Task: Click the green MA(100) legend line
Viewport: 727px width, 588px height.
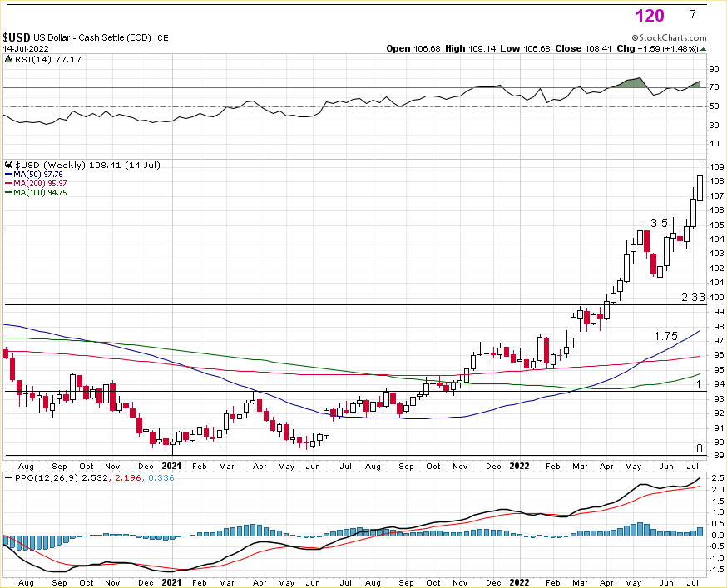Action: coord(9,193)
